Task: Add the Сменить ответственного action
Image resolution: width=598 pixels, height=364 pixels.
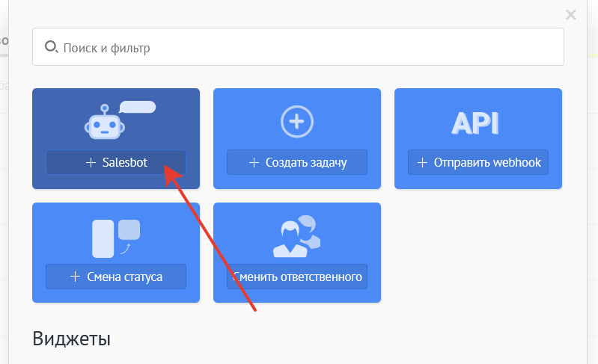Action: click(296, 277)
